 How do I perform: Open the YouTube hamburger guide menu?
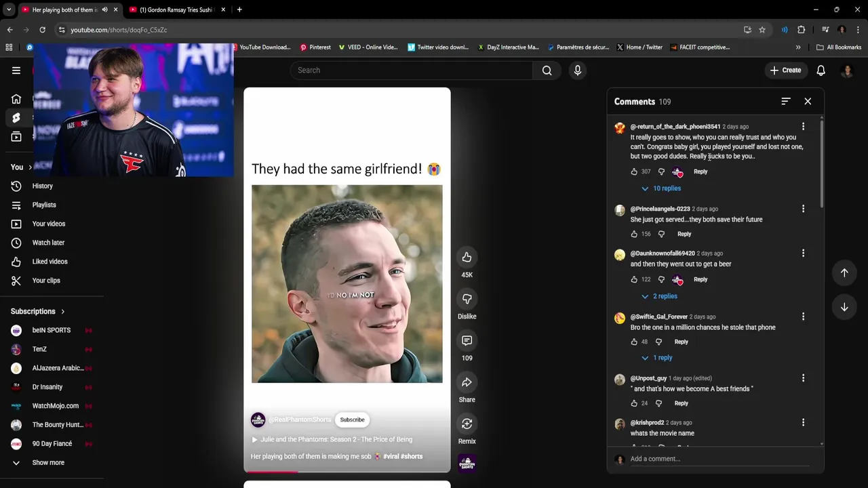coord(16,70)
